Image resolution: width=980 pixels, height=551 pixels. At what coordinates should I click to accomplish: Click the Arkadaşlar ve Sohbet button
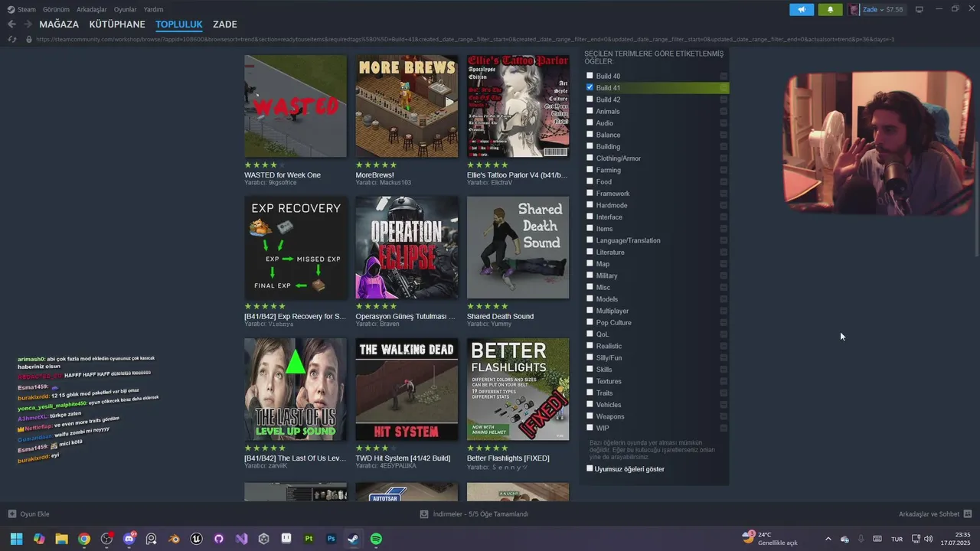pos(935,514)
